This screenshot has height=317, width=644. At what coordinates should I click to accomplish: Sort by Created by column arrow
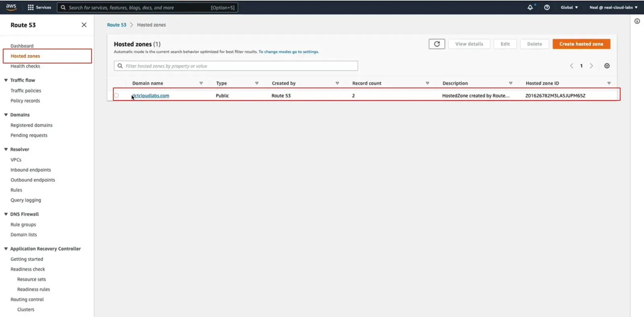337,83
